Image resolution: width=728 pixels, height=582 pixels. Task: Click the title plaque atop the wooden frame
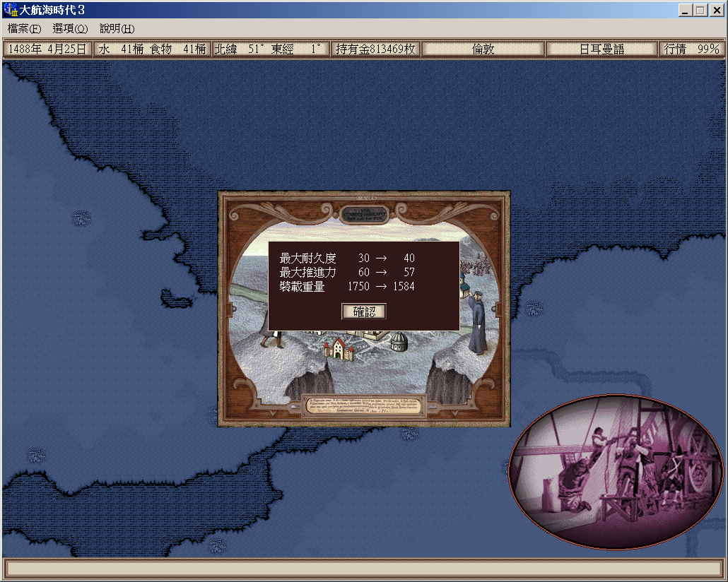point(363,213)
